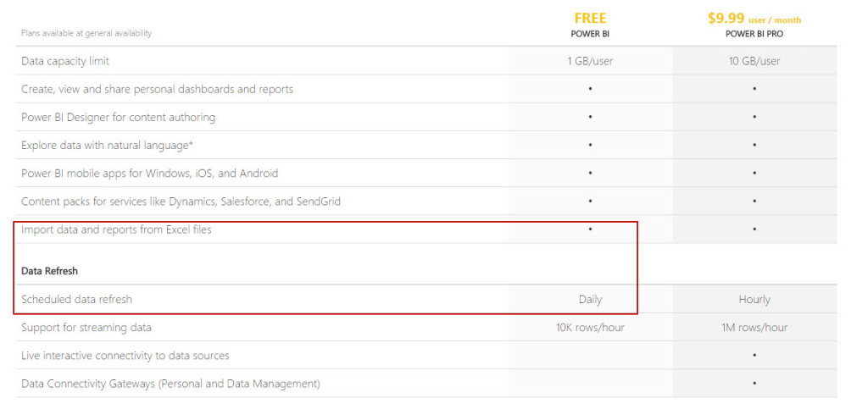Click 'Power BI mobile apps for Windows, iOS, and Android'
This screenshot has height=409, width=868.
tap(149, 174)
